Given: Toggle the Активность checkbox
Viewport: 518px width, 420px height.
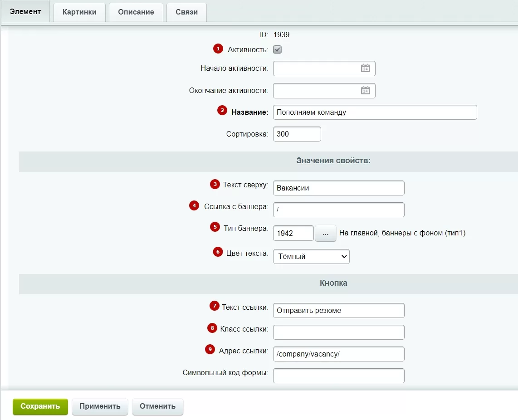Looking at the screenshot, I should coord(277,49).
